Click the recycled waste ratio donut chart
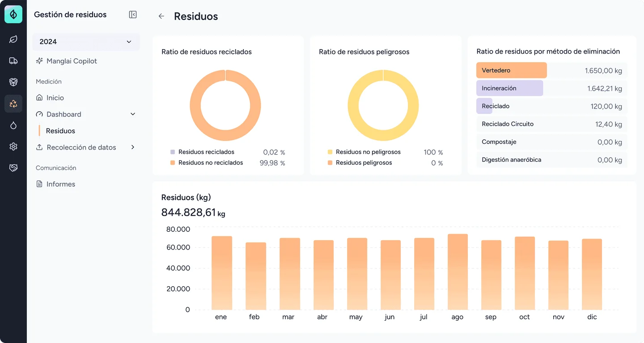The image size is (644, 343). (225, 105)
